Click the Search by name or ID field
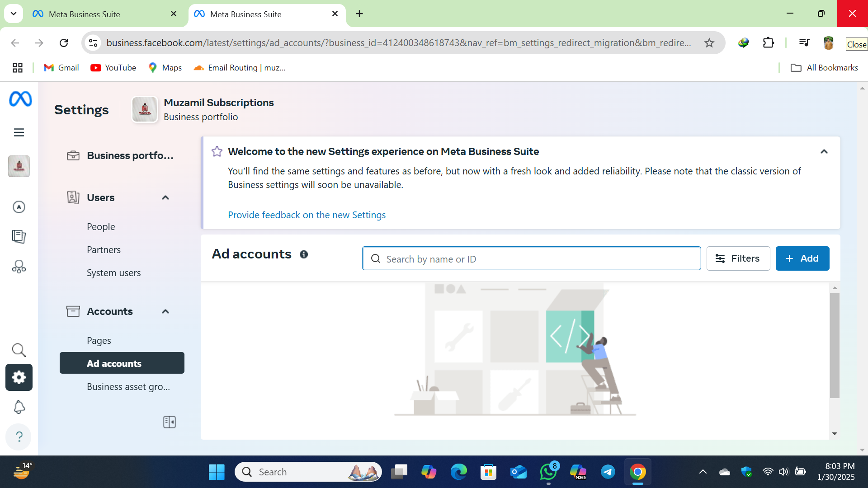 pyautogui.click(x=532, y=258)
